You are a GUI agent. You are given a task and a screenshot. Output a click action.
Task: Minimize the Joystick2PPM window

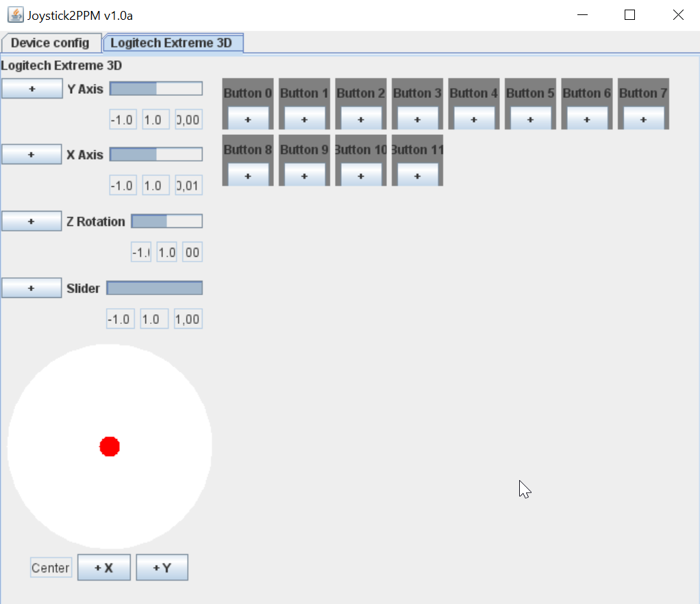tap(582, 15)
